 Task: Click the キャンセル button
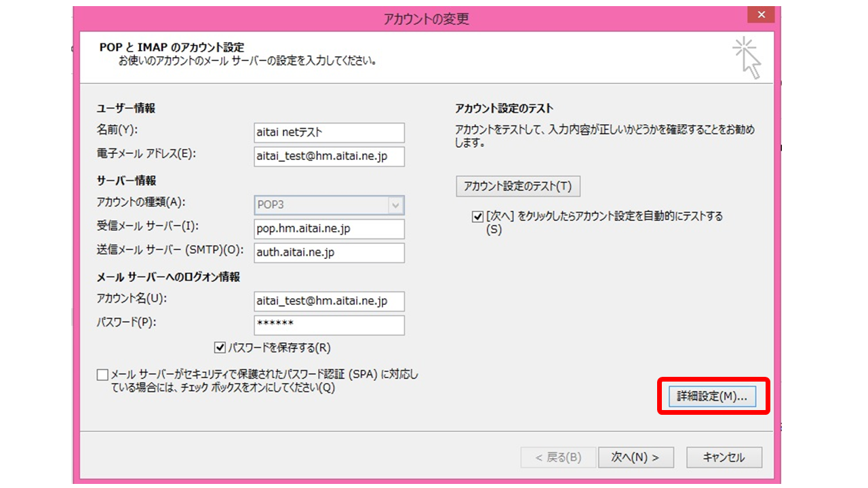tap(724, 457)
